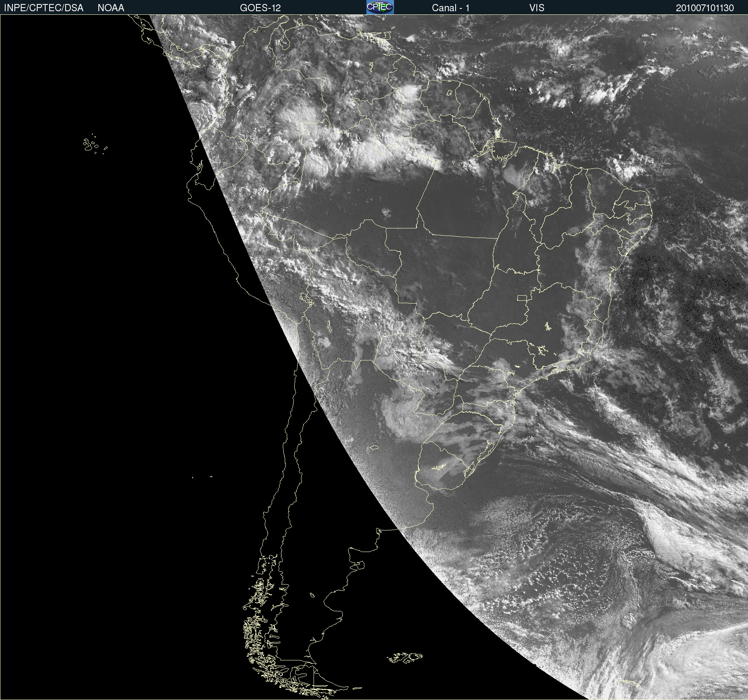Click the CPTEC logo in the header
748x700 pixels.
(x=380, y=7)
